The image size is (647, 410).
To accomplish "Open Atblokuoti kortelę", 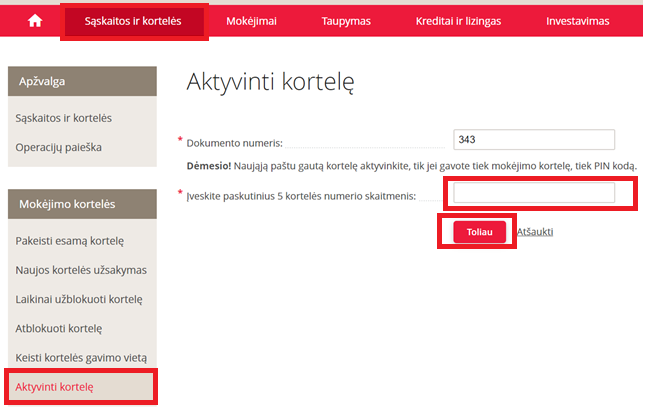I will point(59,329).
